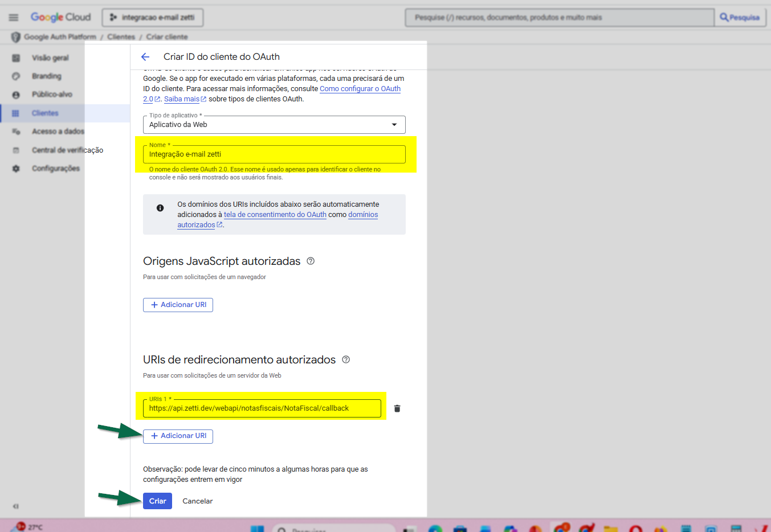Click text Para usar com solicitações de um navegador
This screenshot has width=771, height=532.
205,277
